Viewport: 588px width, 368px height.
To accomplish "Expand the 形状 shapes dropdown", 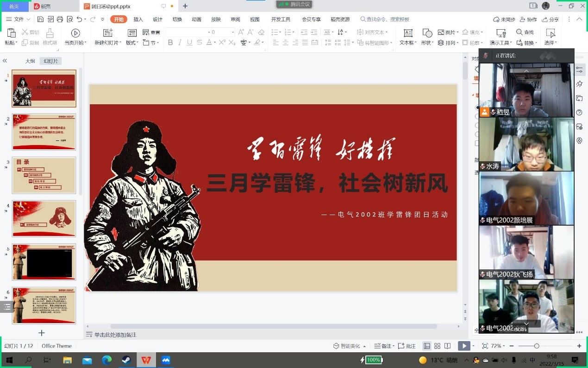I will (x=427, y=37).
